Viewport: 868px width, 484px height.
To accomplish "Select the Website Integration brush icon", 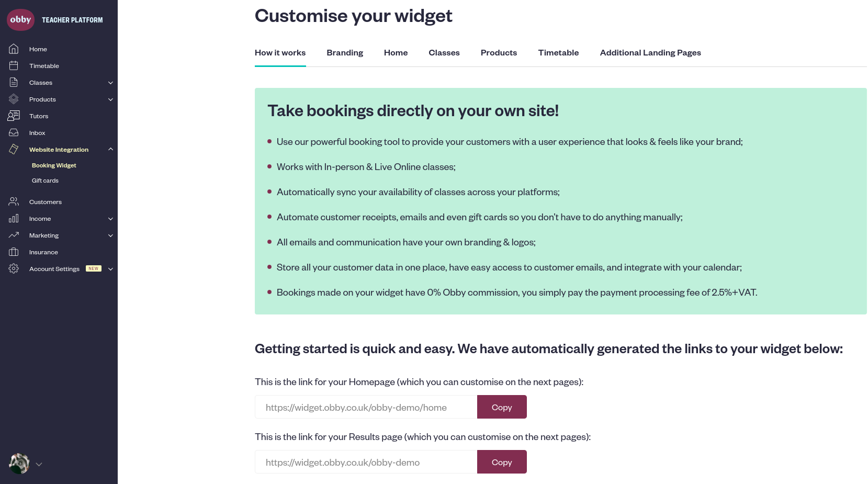I will 14,149.
